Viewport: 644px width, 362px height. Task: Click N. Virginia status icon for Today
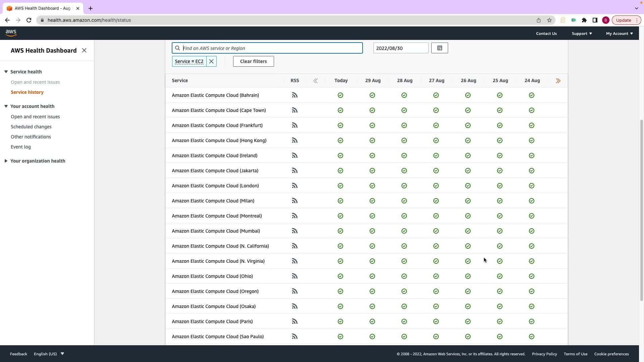[x=340, y=261]
